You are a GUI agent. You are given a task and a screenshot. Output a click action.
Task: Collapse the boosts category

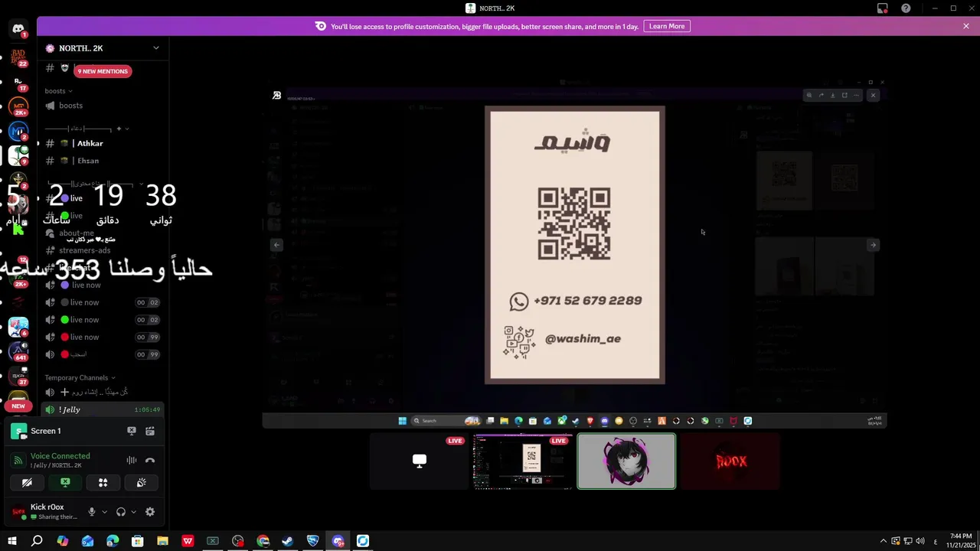[58, 91]
